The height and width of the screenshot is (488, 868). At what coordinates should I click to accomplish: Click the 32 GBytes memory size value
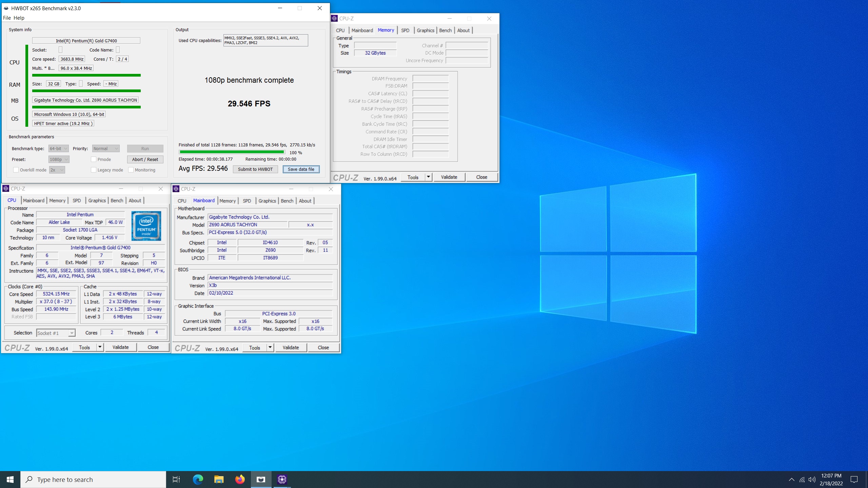click(x=375, y=53)
